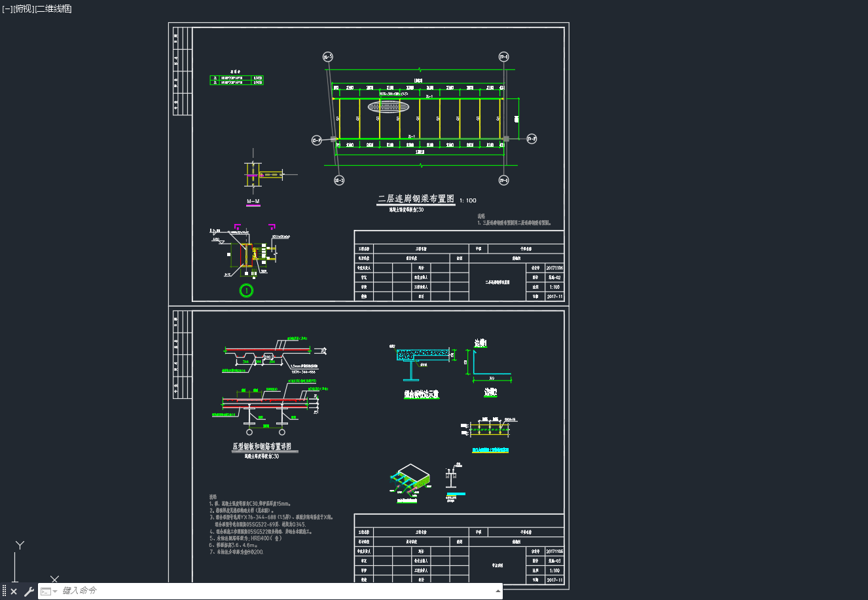Viewport: 868px width, 600px height.
Task: Open the 二维线框 visual style menu
Action: (x=53, y=9)
